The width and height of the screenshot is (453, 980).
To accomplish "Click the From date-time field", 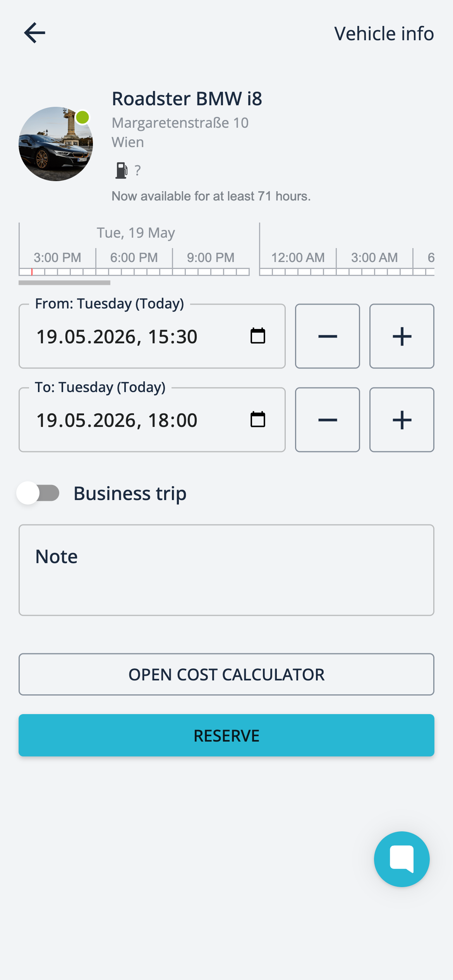I will 152,336.
